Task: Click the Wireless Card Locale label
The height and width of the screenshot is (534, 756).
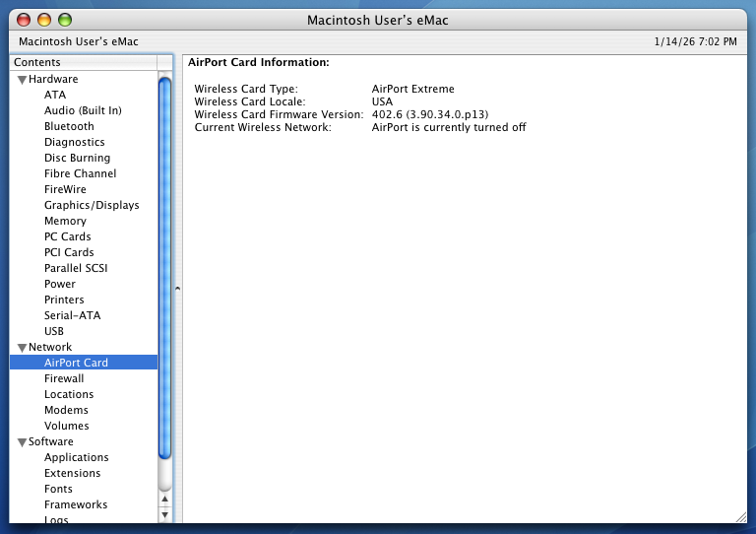Action: point(250,101)
